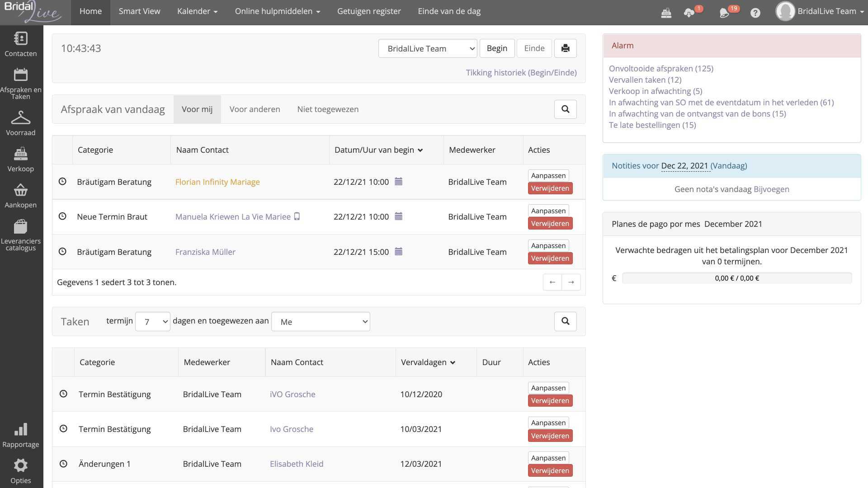
Task: Open Smart View menu item
Action: (x=139, y=11)
